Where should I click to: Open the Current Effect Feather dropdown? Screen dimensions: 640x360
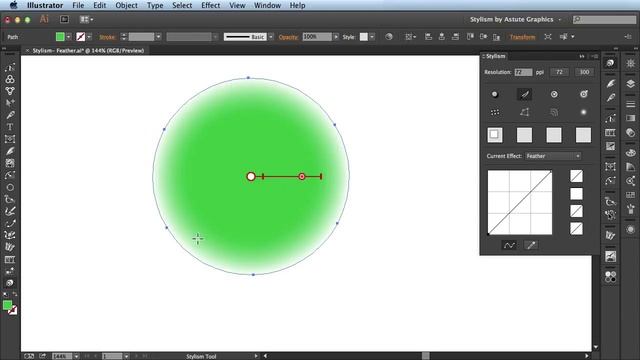tap(553, 156)
